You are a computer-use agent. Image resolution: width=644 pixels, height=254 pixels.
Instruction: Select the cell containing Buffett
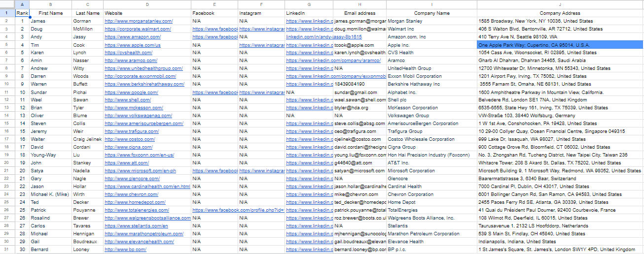88,84
